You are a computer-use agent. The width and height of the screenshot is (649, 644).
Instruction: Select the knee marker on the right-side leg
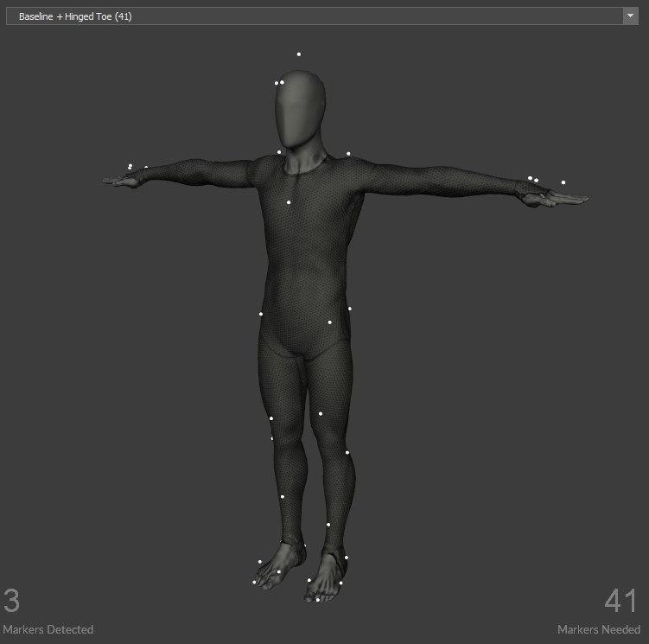pos(347,452)
